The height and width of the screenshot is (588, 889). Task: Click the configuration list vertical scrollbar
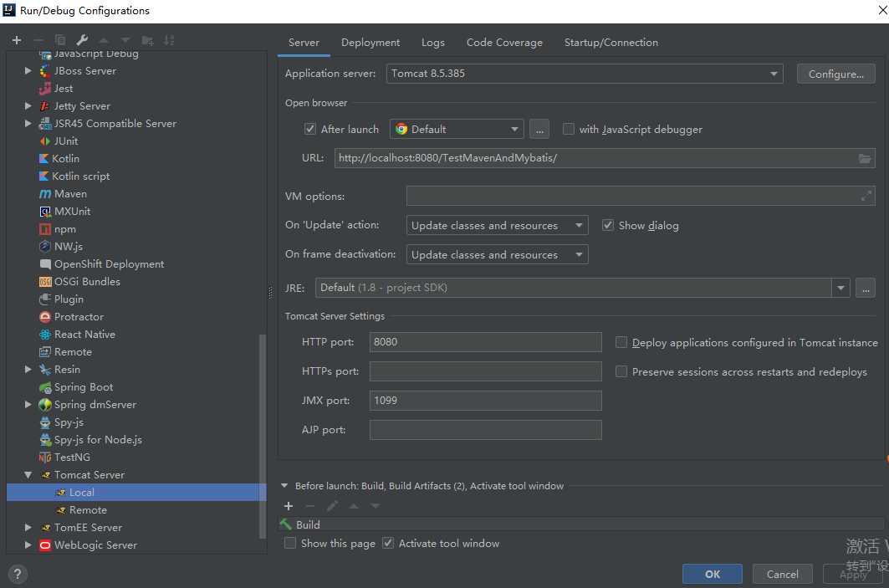point(262,437)
